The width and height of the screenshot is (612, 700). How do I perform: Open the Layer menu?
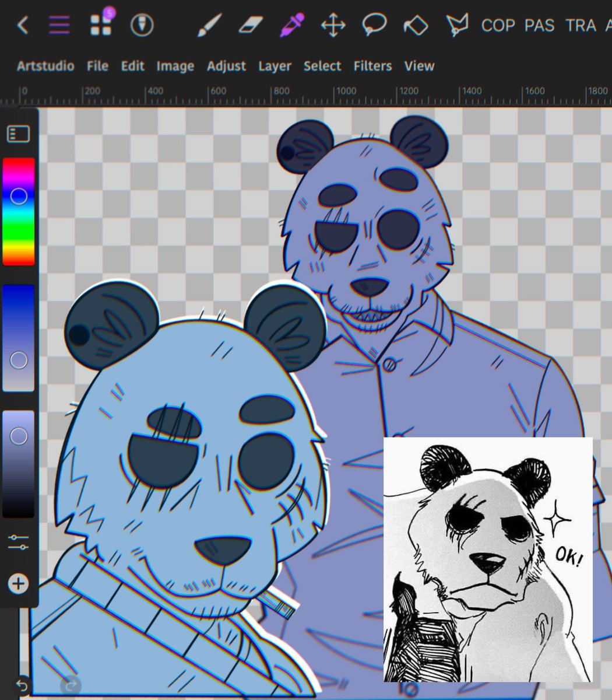click(275, 66)
